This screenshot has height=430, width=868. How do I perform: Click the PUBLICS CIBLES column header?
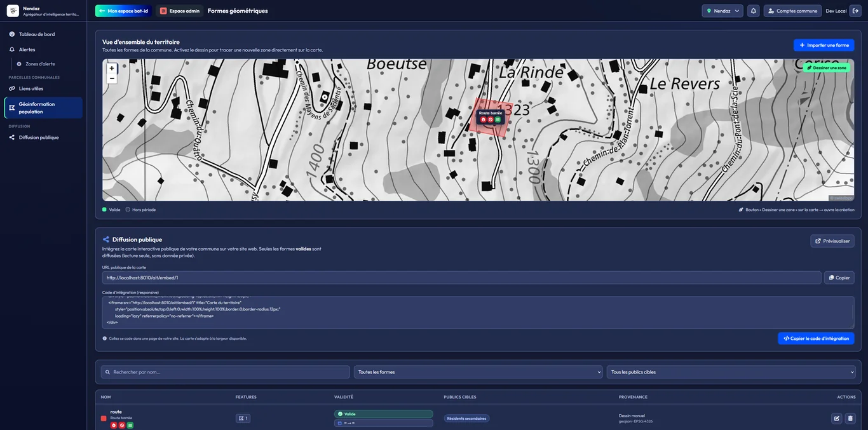pyautogui.click(x=460, y=397)
